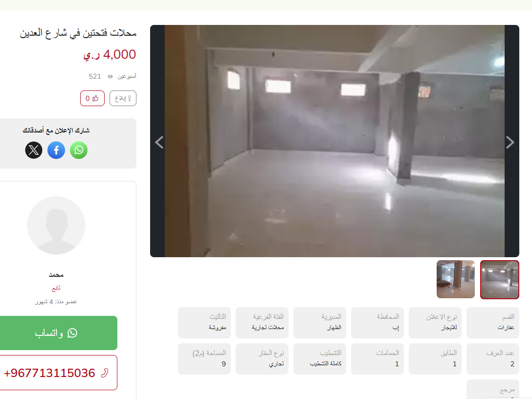Report the ad with إبلاغ button
The image size is (532, 399).
(x=123, y=98)
